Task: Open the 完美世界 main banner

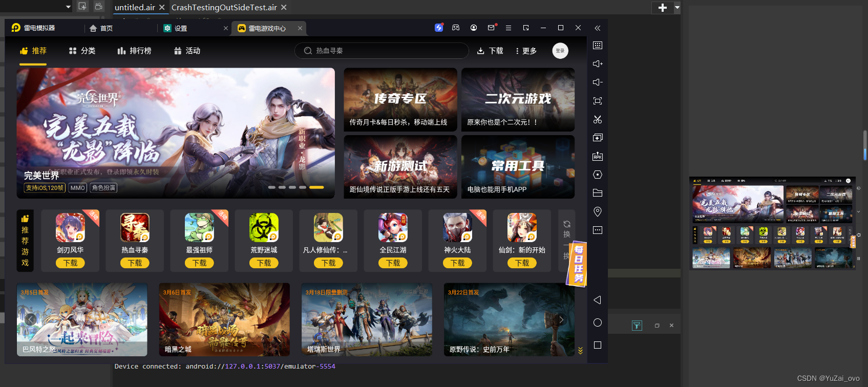Action: (176, 133)
